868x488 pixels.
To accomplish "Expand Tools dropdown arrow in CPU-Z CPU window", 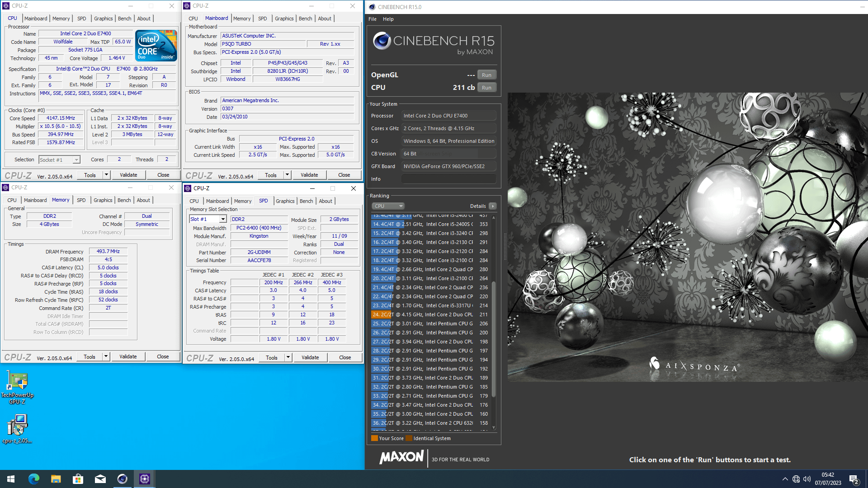I will [106, 175].
